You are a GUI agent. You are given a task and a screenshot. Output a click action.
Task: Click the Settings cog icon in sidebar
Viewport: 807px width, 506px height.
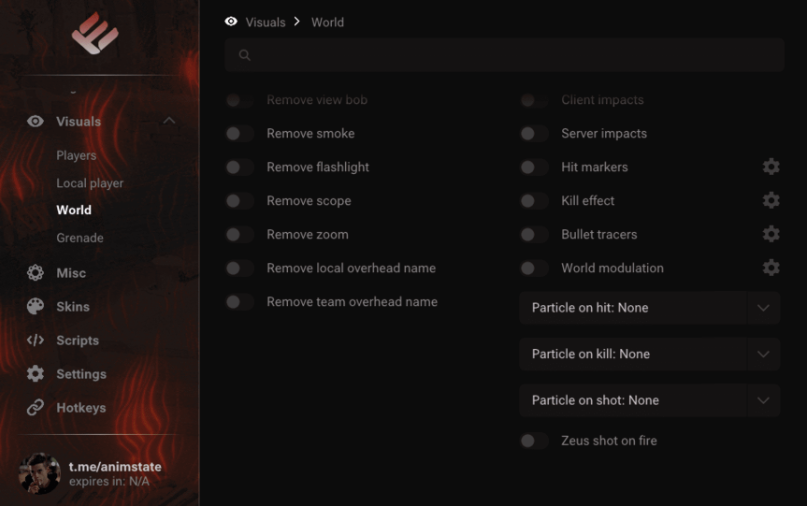(35, 374)
